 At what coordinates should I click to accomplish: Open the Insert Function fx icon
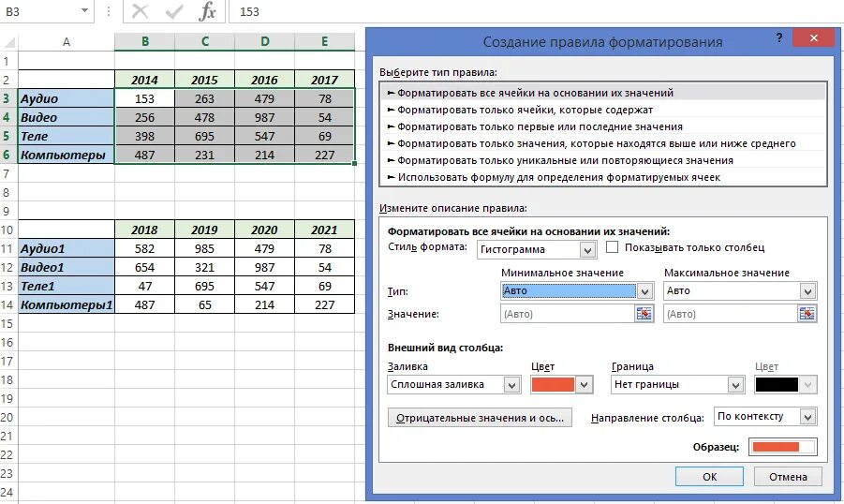coord(207,11)
